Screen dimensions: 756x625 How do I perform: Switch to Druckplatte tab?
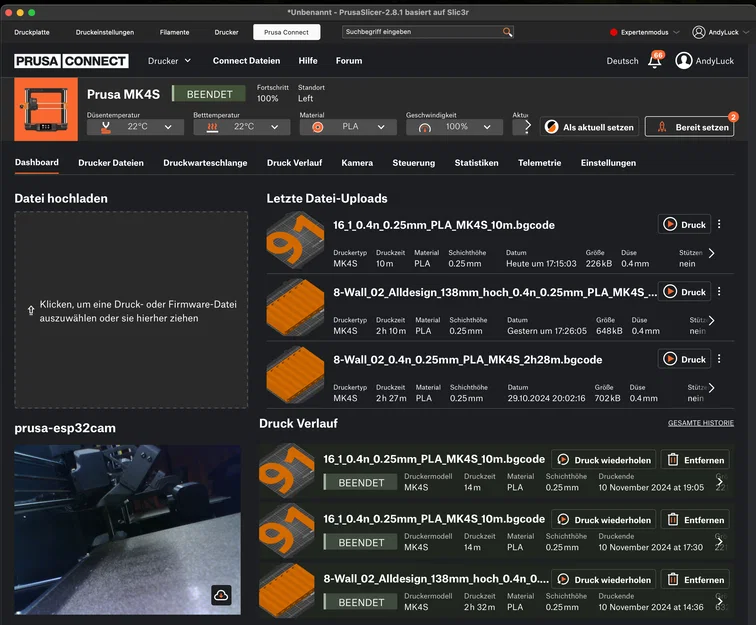tap(32, 32)
